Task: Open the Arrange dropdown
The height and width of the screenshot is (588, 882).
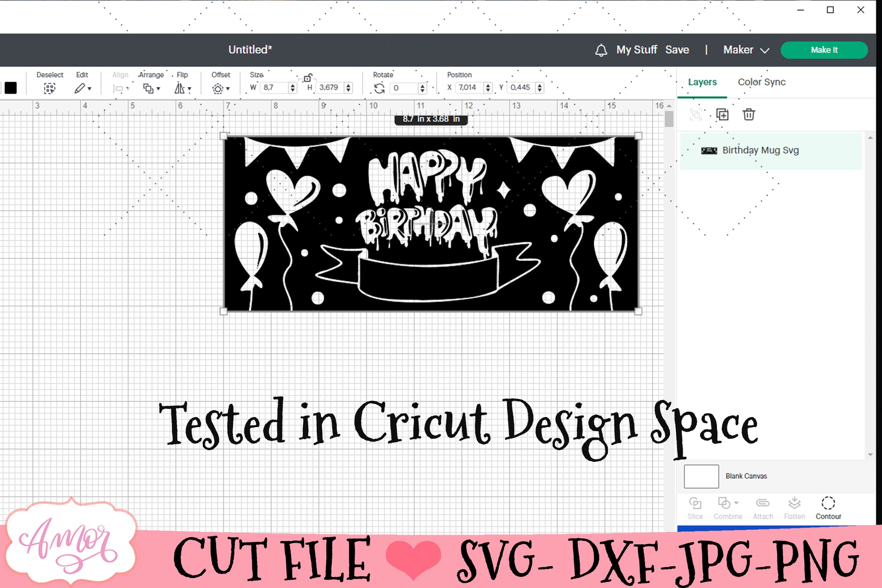Action: [151, 88]
